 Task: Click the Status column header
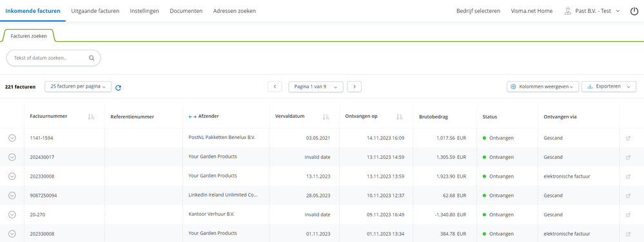(489, 117)
